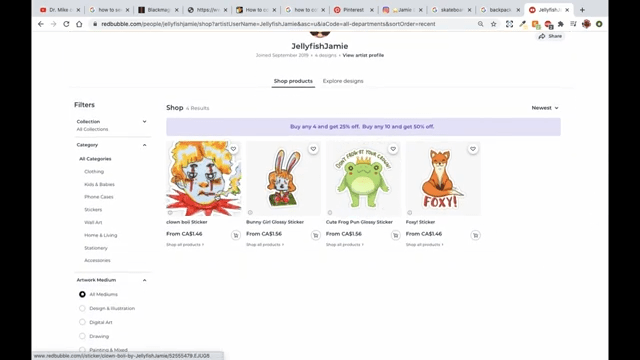The height and width of the screenshot is (360, 640).
Task: Open the View artist profile link
Action: click(363, 55)
